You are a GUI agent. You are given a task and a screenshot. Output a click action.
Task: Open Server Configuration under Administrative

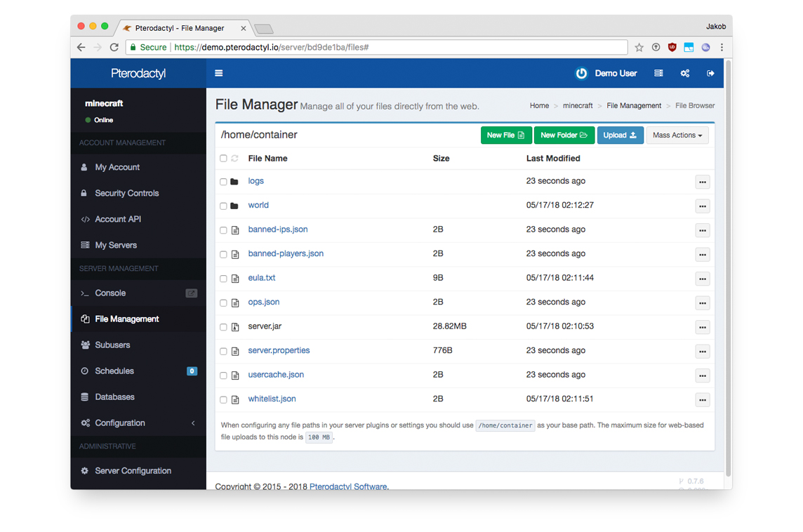point(138,471)
